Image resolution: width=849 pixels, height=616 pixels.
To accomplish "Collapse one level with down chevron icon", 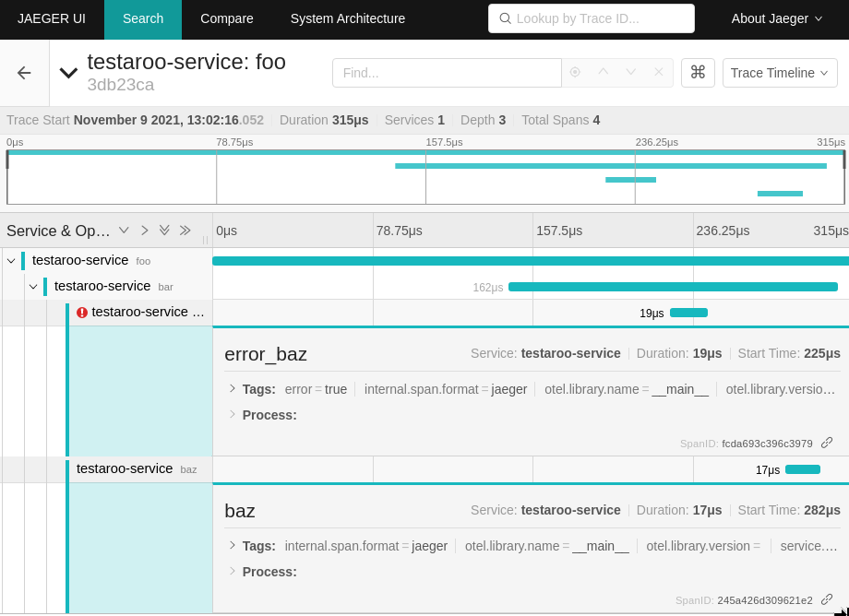I will [124, 231].
